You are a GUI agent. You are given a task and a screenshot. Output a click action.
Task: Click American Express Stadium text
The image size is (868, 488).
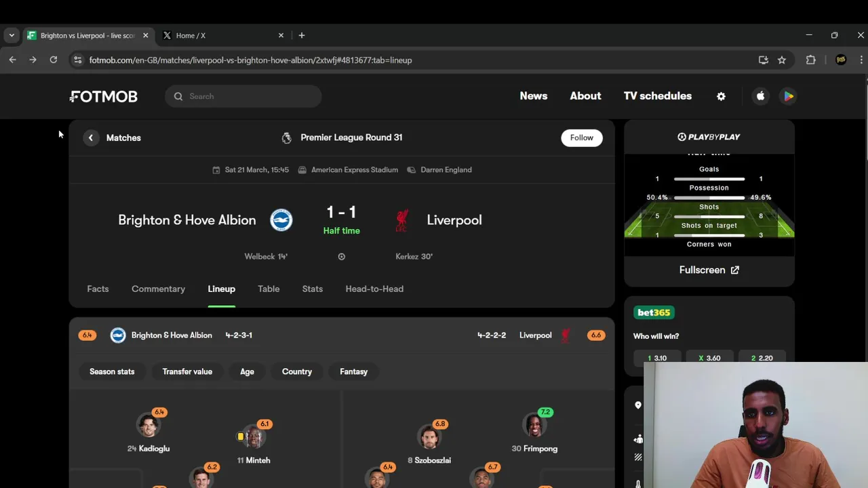pyautogui.click(x=355, y=170)
